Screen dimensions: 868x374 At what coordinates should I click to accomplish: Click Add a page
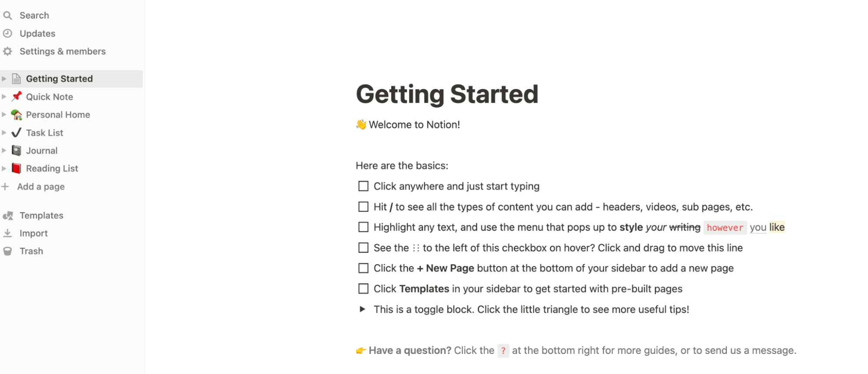click(x=41, y=187)
